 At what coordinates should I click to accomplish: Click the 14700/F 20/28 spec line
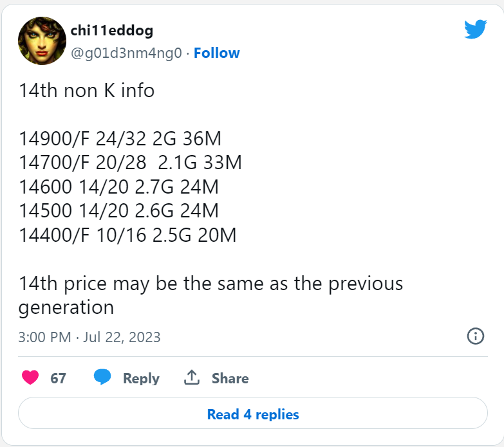click(130, 163)
